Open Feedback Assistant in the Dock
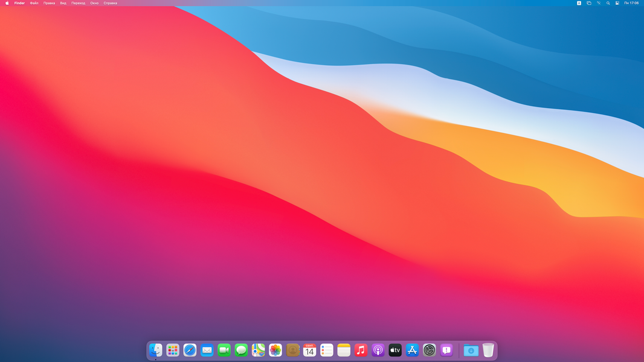 [446, 350]
